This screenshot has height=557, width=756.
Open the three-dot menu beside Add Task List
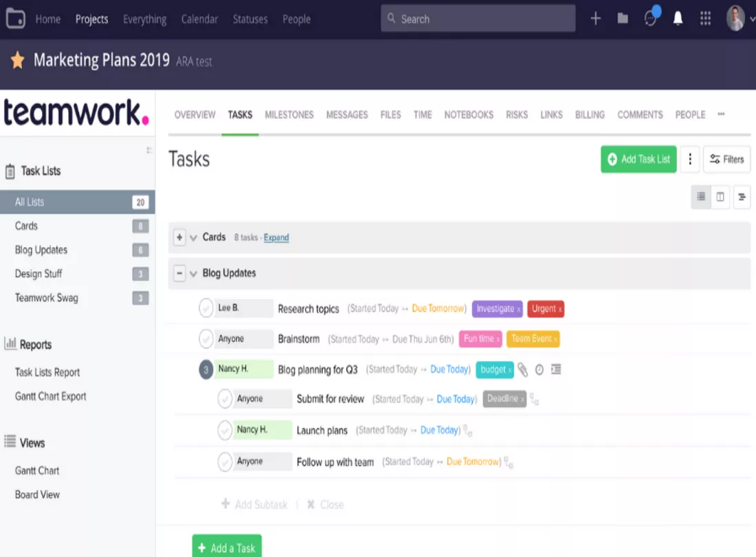click(690, 159)
